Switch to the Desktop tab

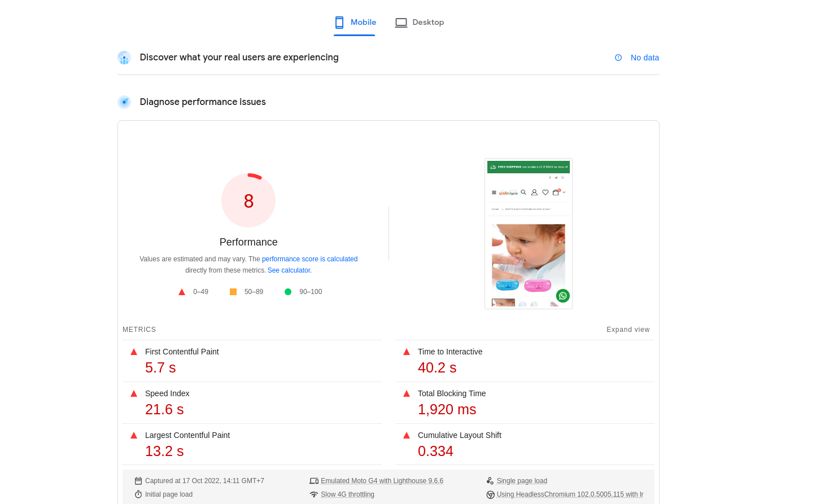[420, 23]
